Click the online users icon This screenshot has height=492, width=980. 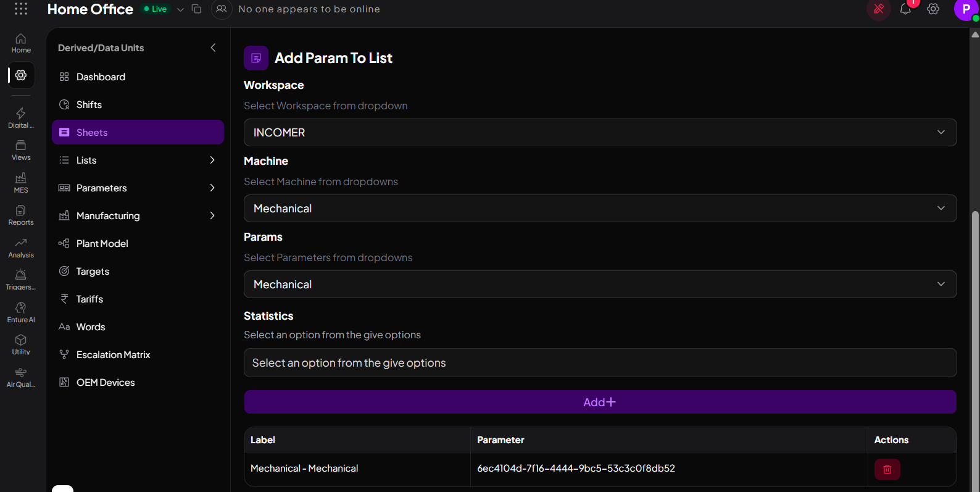pyautogui.click(x=222, y=9)
